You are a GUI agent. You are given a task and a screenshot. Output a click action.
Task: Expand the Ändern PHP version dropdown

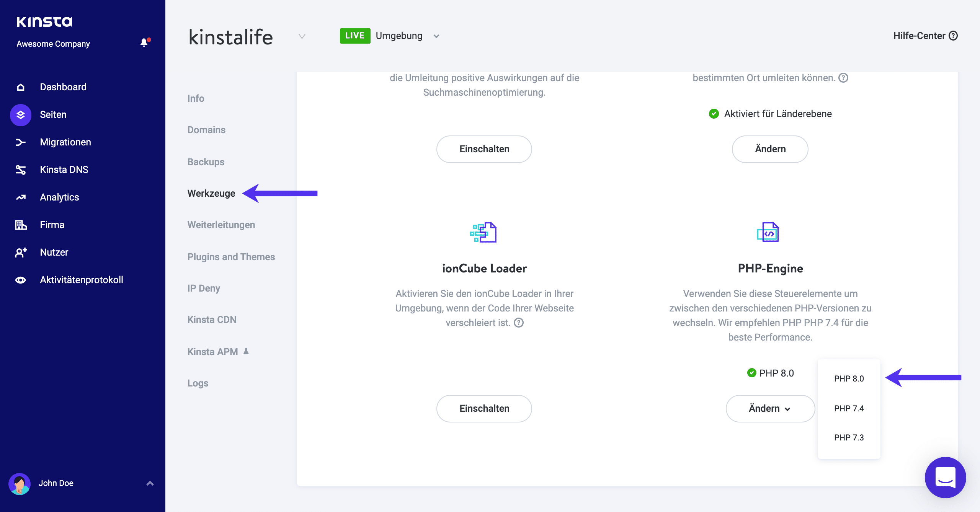pyautogui.click(x=770, y=408)
